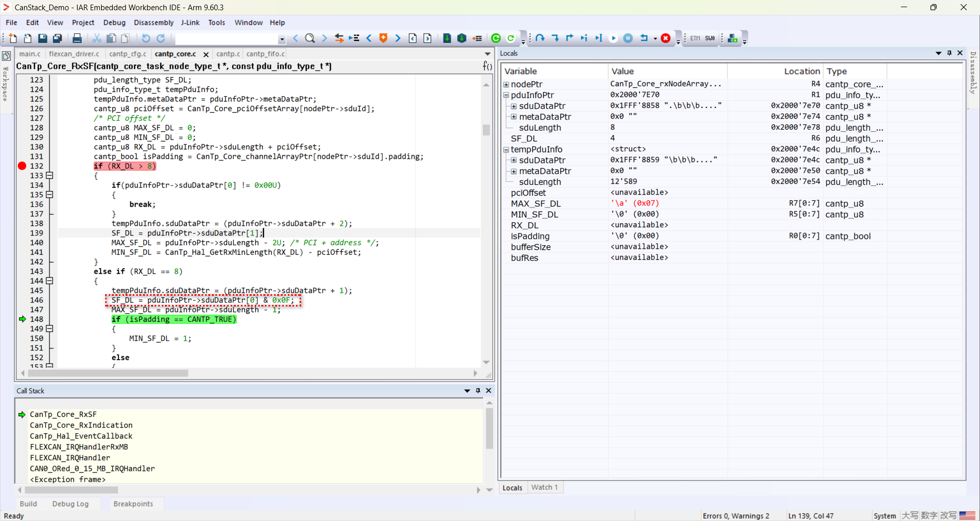Click the Print toolbar icon
This screenshot has width=980, height=521.
(x=77, y=38)
